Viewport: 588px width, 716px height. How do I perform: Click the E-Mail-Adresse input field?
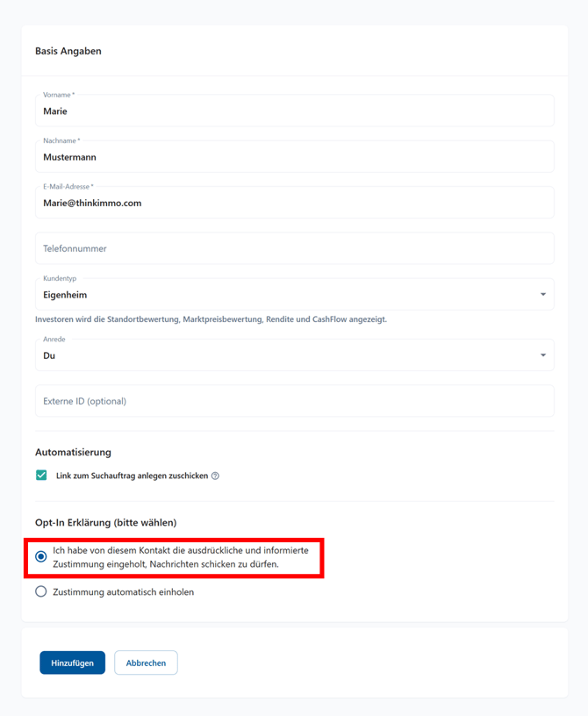pyautogui.click(x=294, y=203)
